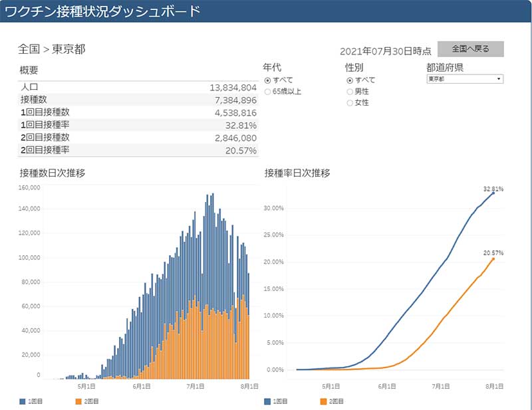Viewport: 532px width, 410px height.
Task: Click the 32.81% endpoint on the blue line
Action: 493,193
